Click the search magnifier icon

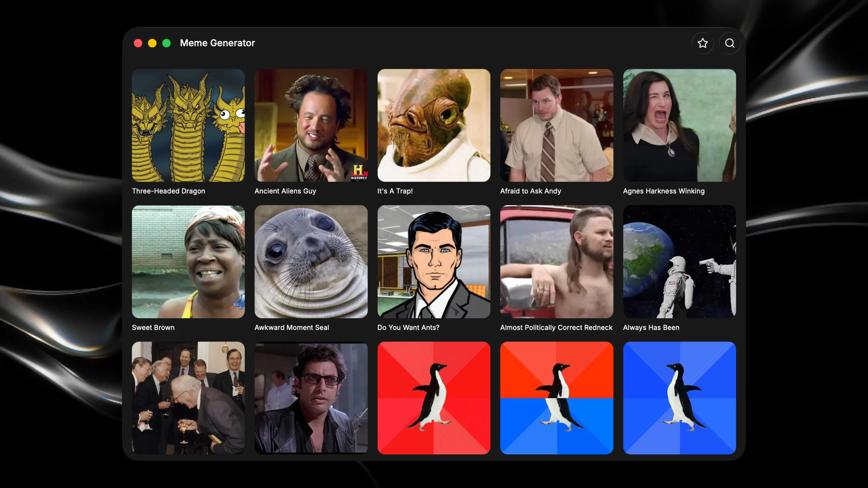tap(730, 43)
